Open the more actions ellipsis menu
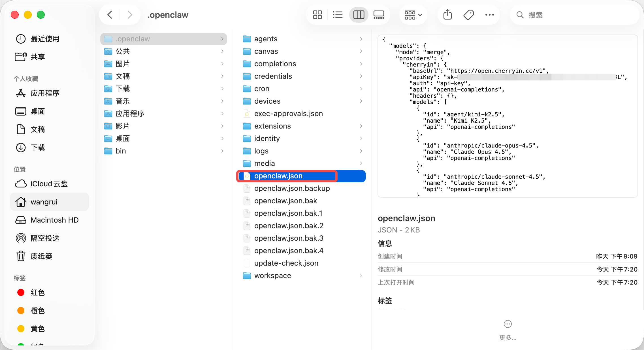644x350 pixels. pos(489,15)
